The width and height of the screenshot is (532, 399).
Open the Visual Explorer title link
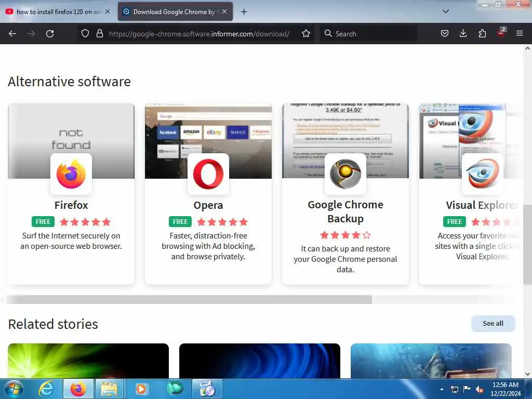tap(482, 205)
